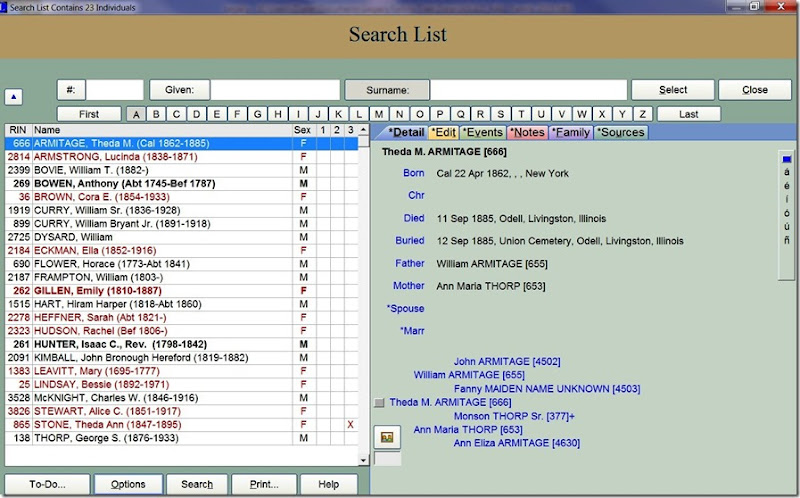
Task: Click small gray box beside Theda M. ARMITAGE pedigree
Action: pyautogui.click(x=379, y=403)
